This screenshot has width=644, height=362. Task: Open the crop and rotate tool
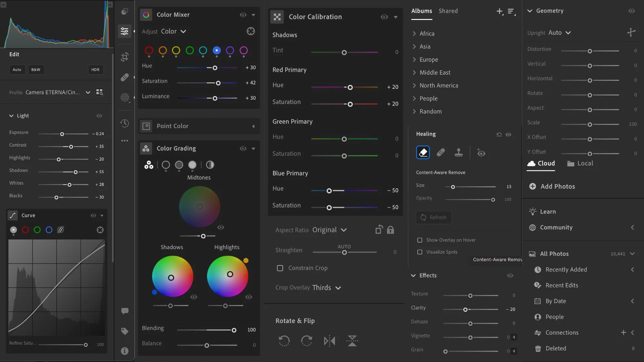point(125,57)
